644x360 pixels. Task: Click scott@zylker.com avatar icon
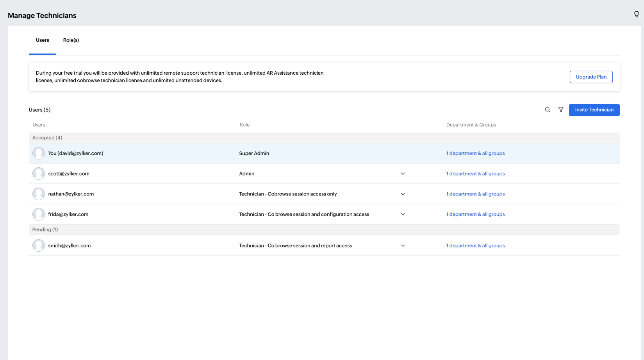(x=39, y=174)
